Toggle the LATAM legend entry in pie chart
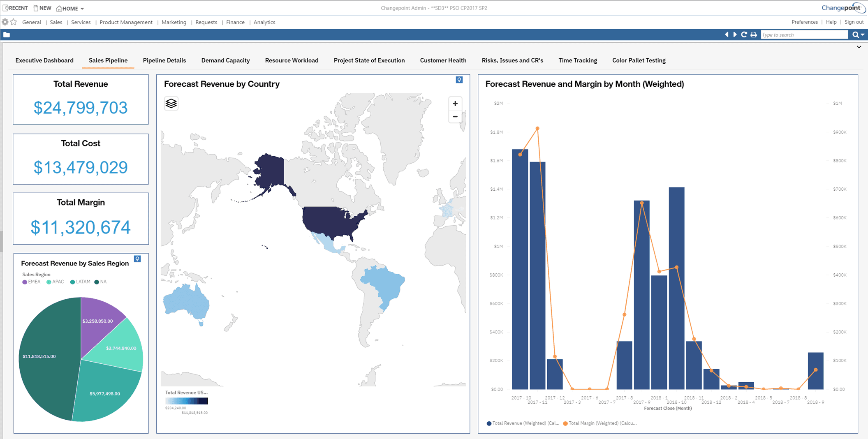868x439 pixels. 80,282
